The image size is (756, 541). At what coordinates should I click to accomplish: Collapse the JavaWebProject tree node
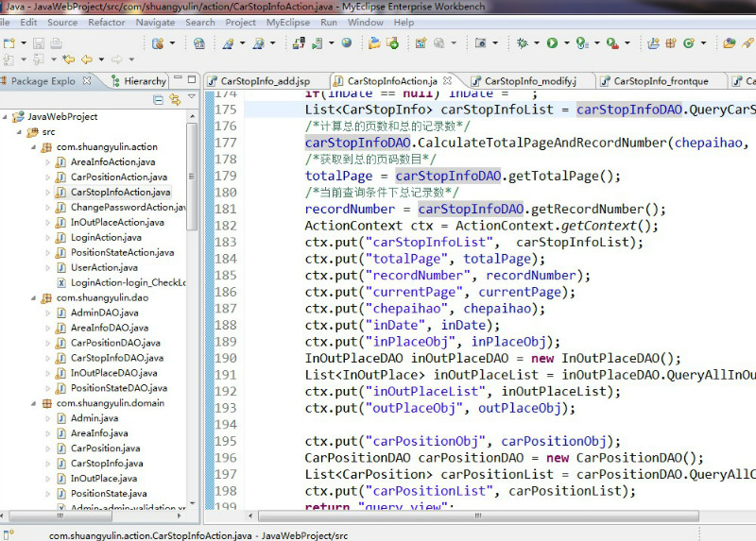pyautogui.click(x=6, y=116)
